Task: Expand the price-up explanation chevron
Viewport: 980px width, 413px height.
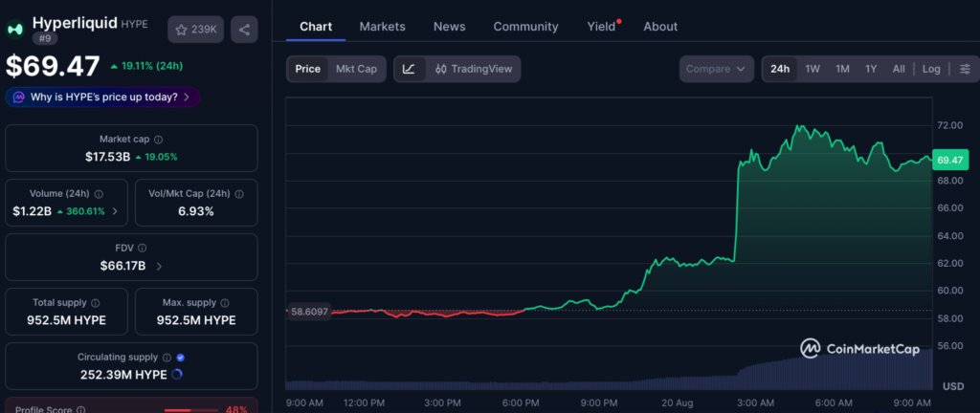Action: click(187, 98)
